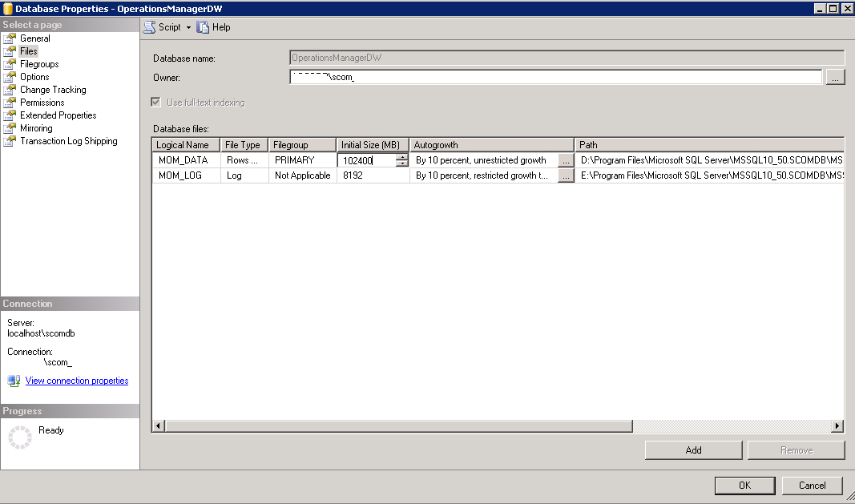
Task: Click the Transaction Log Shipping page icon
Action: click(x=10, y=141)
